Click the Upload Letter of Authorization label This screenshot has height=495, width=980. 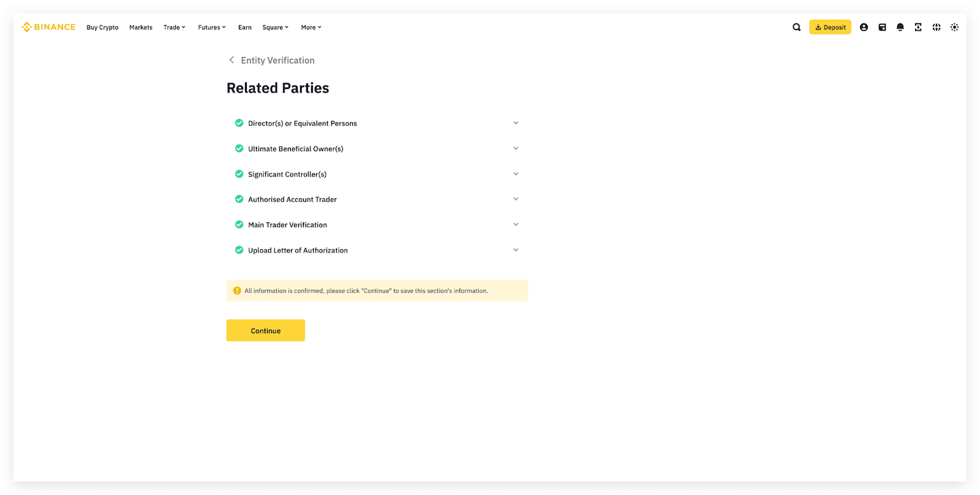click(x=298, y=250)
